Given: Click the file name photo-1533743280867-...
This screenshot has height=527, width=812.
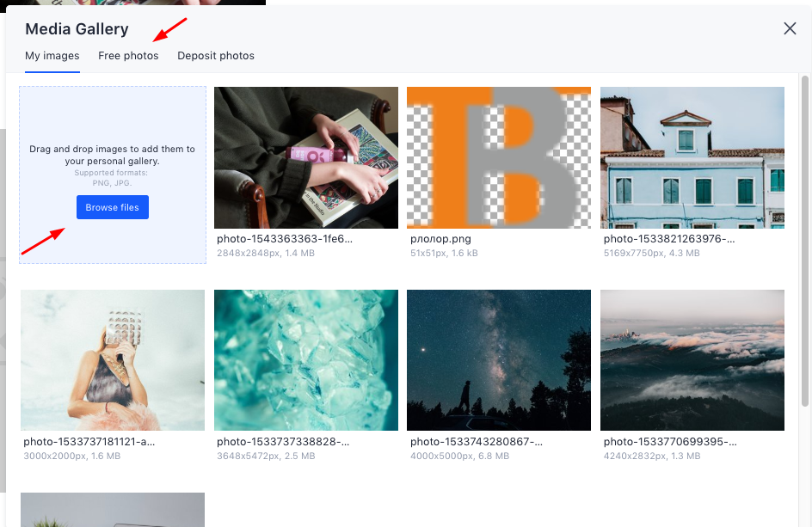Looking at the screenshot, I should click(x=477, y=442).
